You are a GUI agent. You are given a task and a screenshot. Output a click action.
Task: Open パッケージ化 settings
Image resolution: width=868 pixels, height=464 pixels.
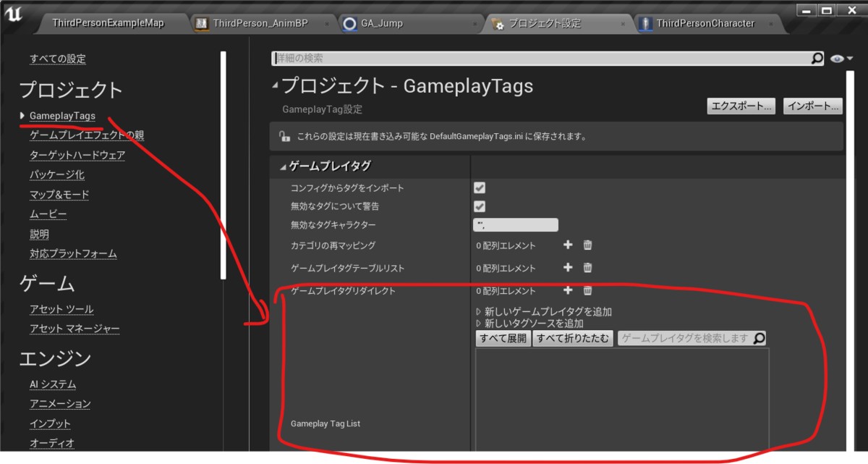(x=57, y=174)
